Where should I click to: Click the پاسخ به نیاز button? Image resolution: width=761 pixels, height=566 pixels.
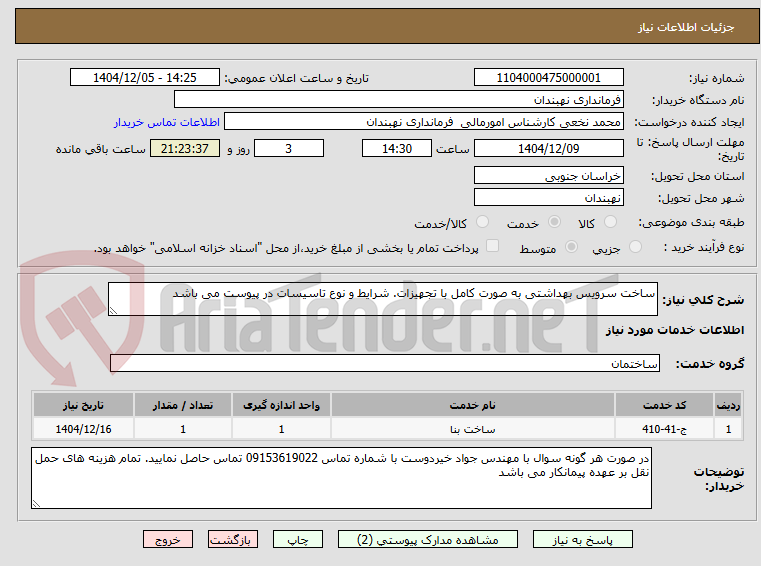pyautogui.click(x=582, y=539)
